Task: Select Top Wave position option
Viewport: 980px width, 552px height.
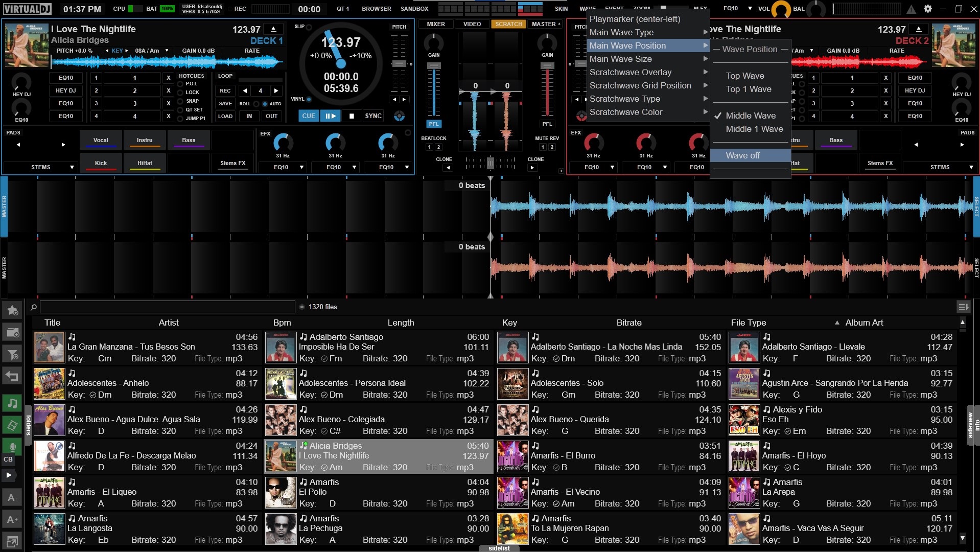Action: (x=750, y=76)
